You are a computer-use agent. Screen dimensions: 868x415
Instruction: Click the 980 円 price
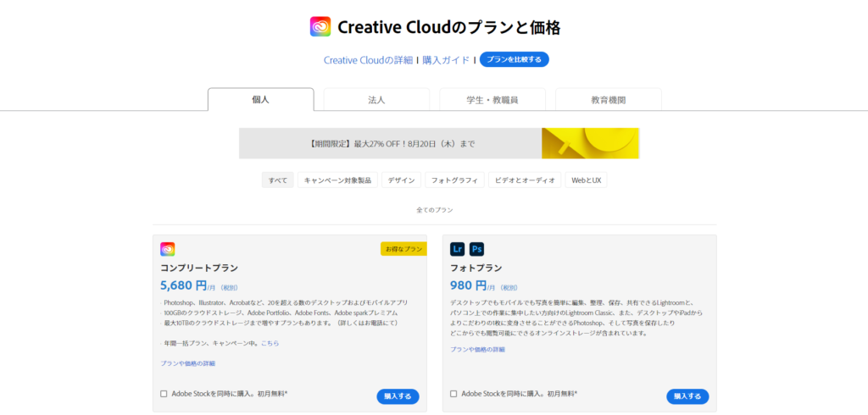tap(468, 286)
